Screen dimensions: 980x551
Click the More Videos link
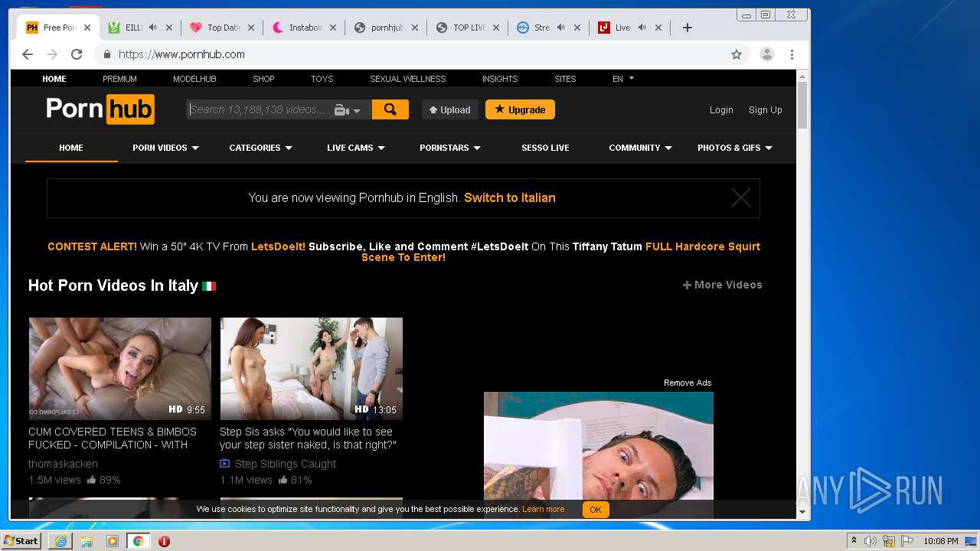click(x=722, y=285)
